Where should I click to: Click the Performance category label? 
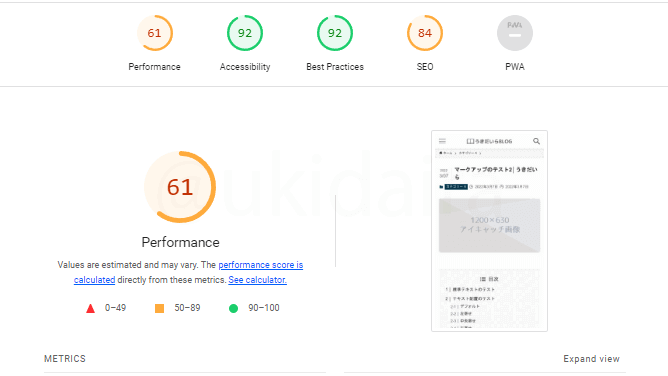[154, 67]
